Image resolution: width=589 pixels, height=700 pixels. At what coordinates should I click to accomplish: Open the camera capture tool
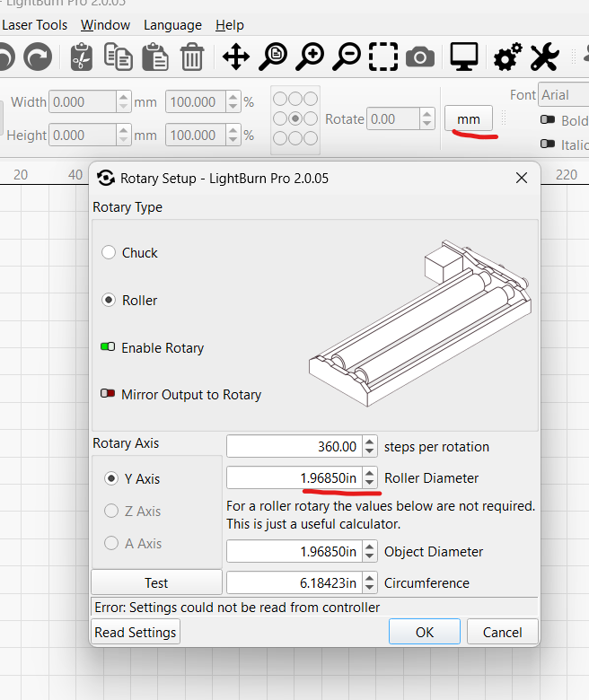point(419,58)
